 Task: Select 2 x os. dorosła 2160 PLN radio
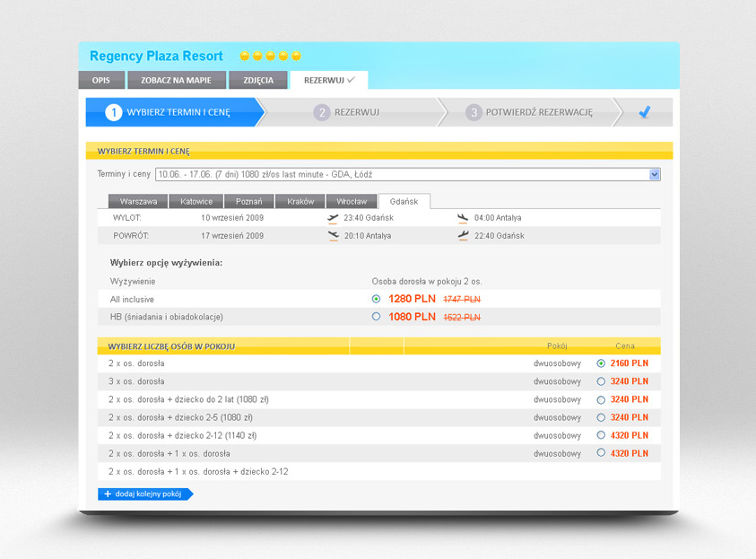click(x=601, y=363)
